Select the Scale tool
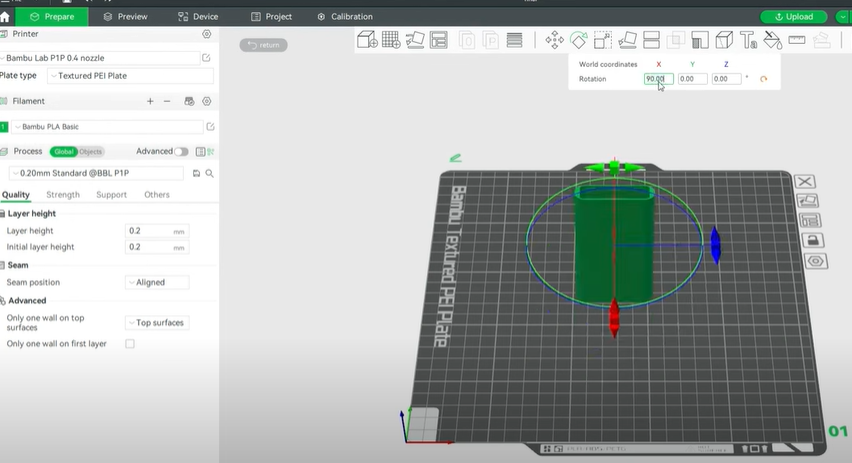 (603, 40)
